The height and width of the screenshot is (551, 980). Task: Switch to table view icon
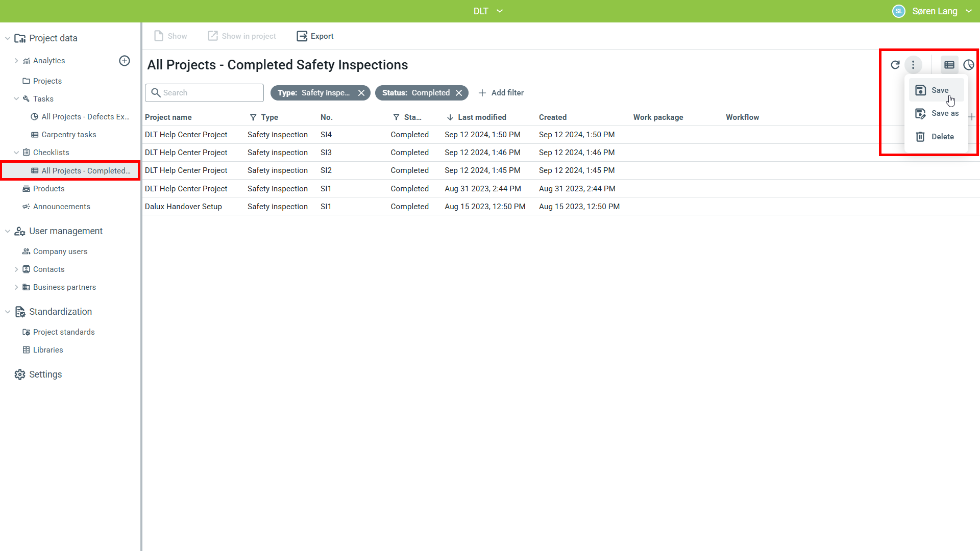[949, 65]
